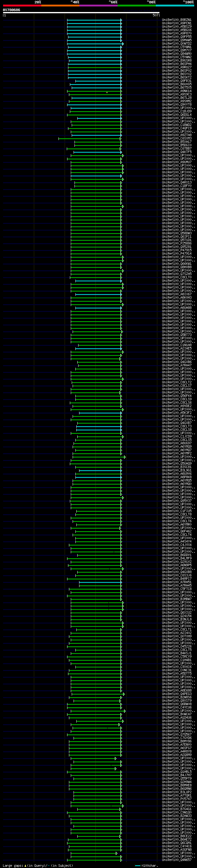This screenshot has width=197, height=868.
Task: Select the UniRef100_B6SPH4 label
Action: point(176,64)
